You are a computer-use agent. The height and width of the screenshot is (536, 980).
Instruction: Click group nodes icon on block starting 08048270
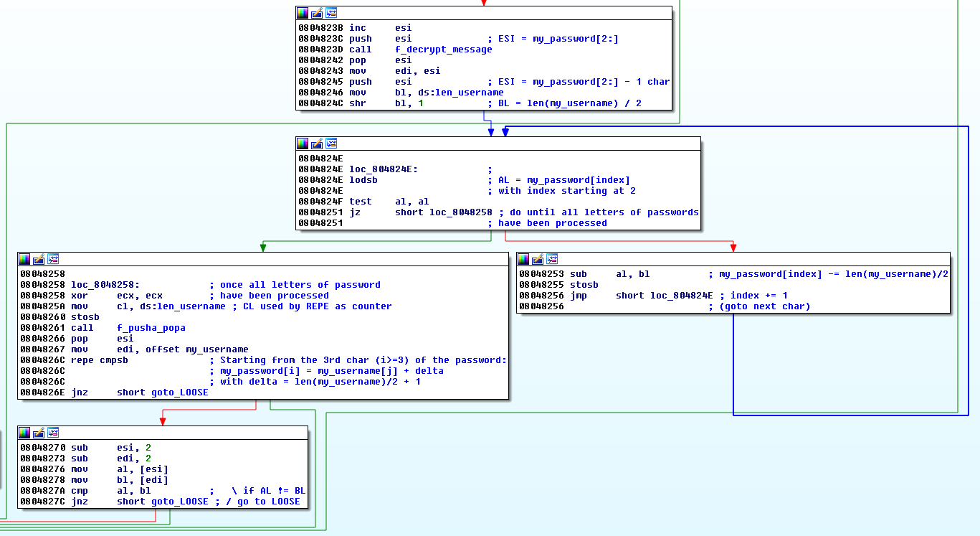pos(53,433)
